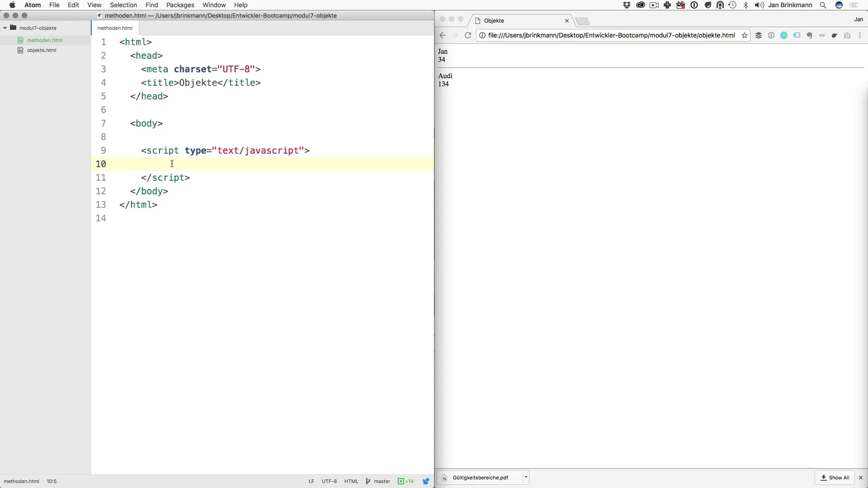Click the leaf-shaped menu bar icon
Viewport: 868px width, 488px height.
[708, 5]
